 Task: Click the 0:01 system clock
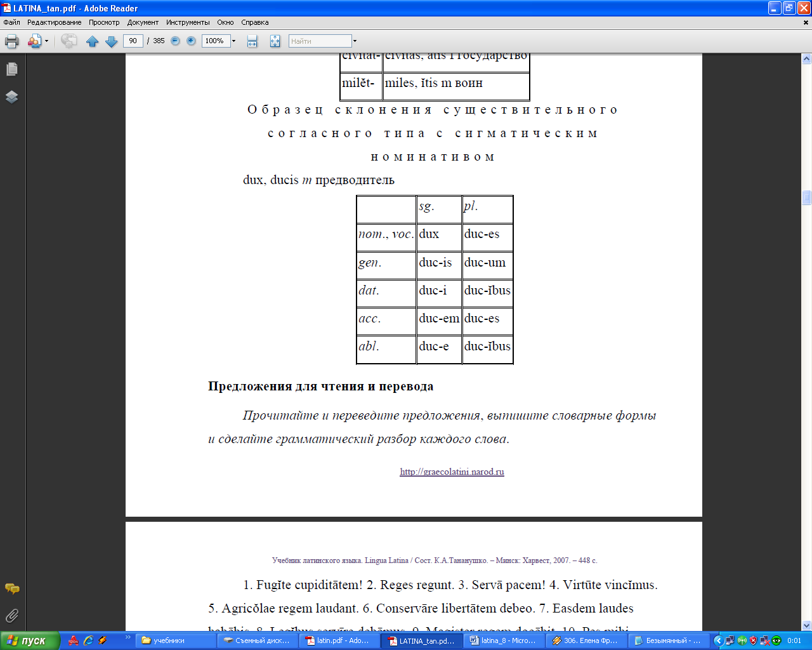[x=794, y=640]
